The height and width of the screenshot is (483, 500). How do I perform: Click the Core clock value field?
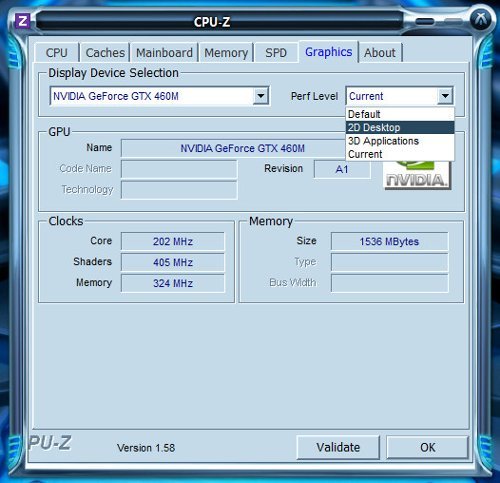coord(173,241)
